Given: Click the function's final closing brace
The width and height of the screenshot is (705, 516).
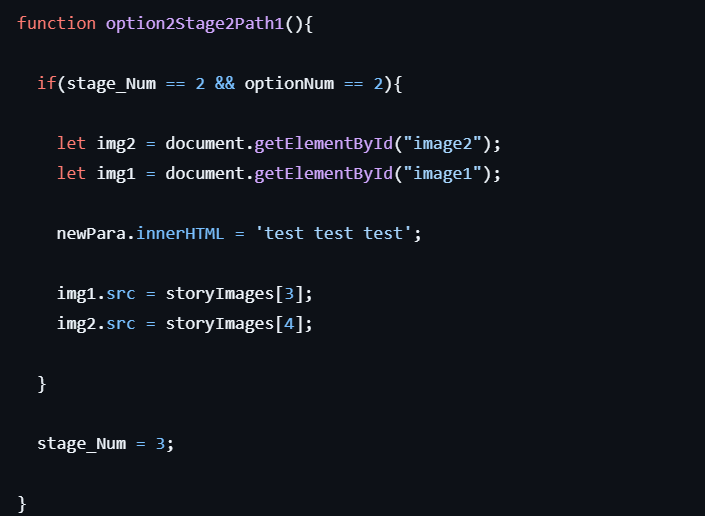Looking at the screenshot, I should point(22,504).
